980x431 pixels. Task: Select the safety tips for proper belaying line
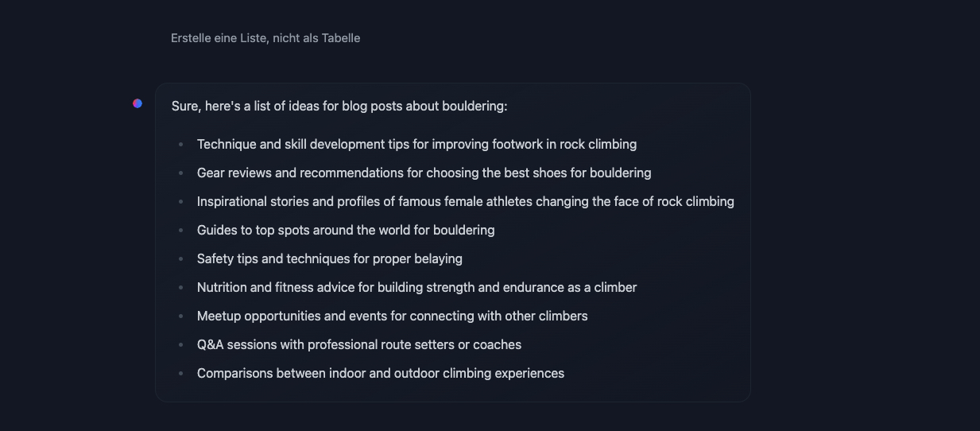[329, 259]
